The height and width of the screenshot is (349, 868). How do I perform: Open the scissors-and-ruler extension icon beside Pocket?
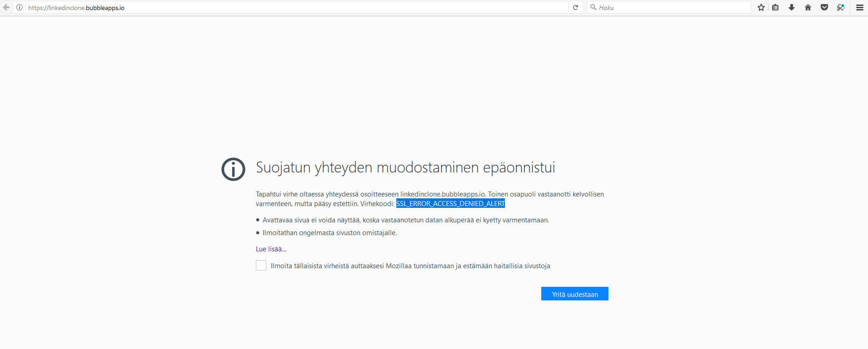(x=841, y=7)
